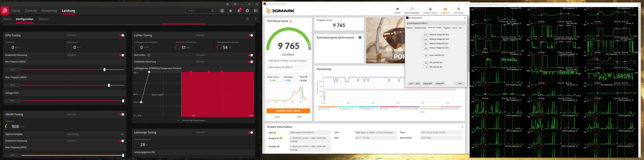Image resolution: width=644 pixels, height=160 pixels.
Task: Click the LOAD button in 3DMark
Action: (277, 117)
